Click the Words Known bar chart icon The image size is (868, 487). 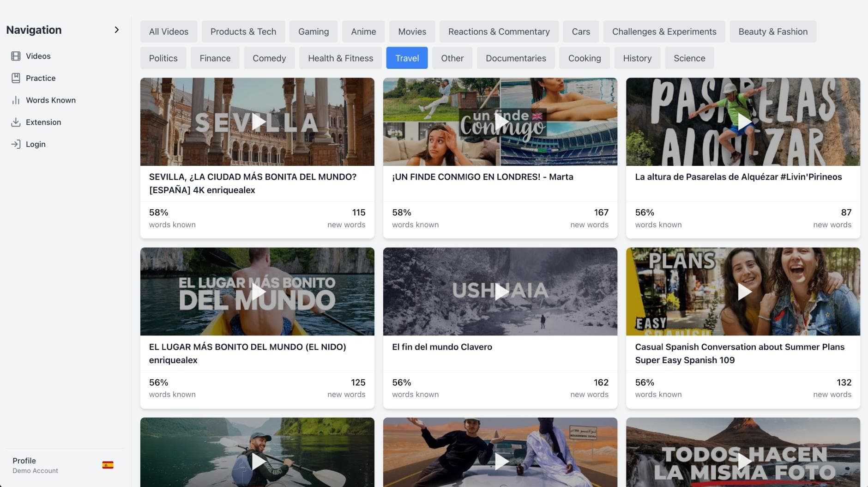[16, 100]
